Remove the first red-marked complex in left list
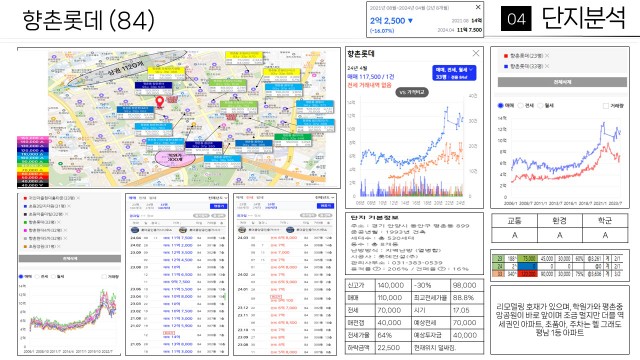The height and width of the screenshot is (360, 640). click(78, 198)
